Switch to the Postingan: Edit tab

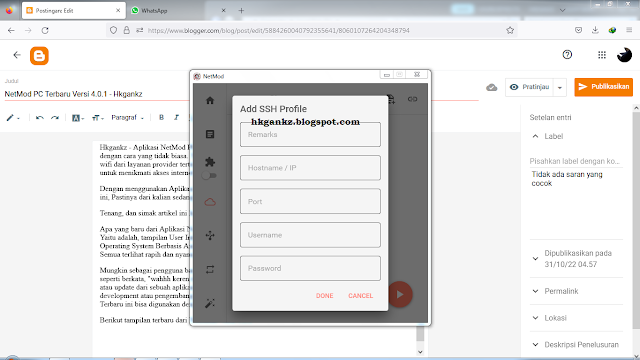(73, 11)
